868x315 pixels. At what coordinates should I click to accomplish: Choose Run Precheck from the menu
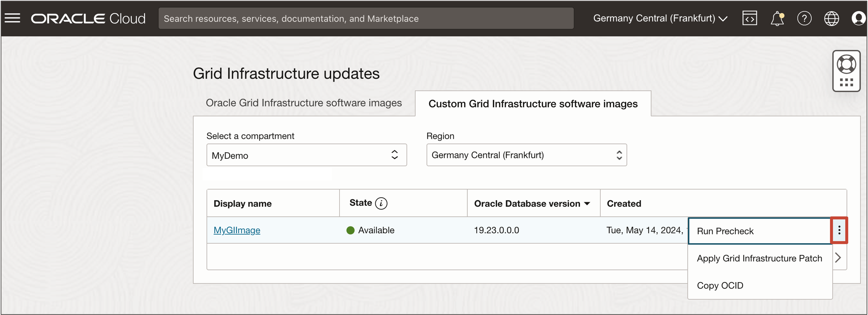pyautogui.click(x=725, y=231)
